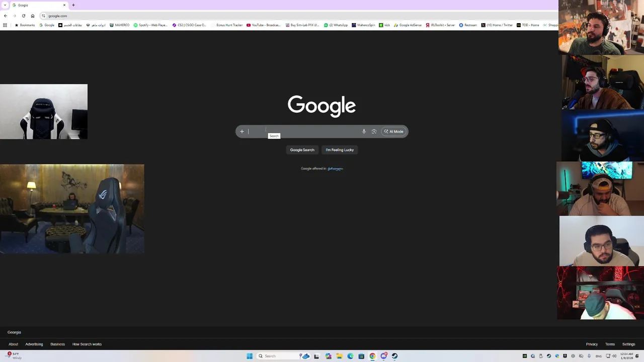Open the MahercoSpin bookmark
644x362 pixels.
pos(363,25)
